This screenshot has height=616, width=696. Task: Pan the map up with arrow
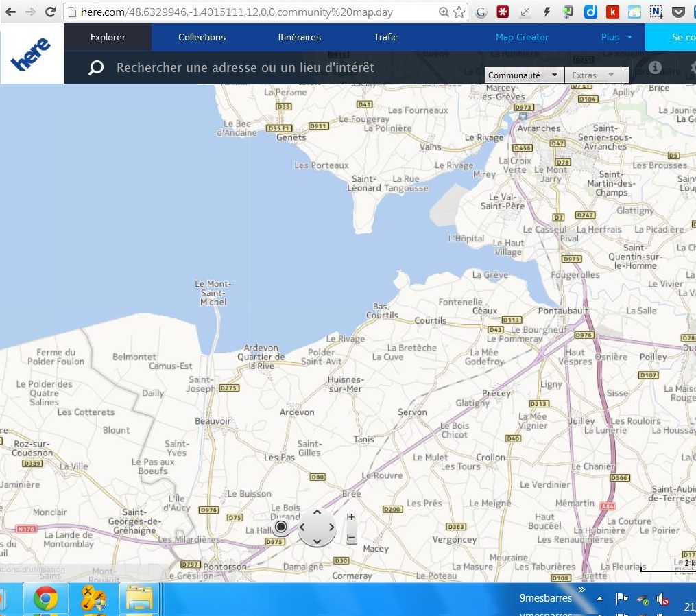pyautogui.click(x=317, y=512)
